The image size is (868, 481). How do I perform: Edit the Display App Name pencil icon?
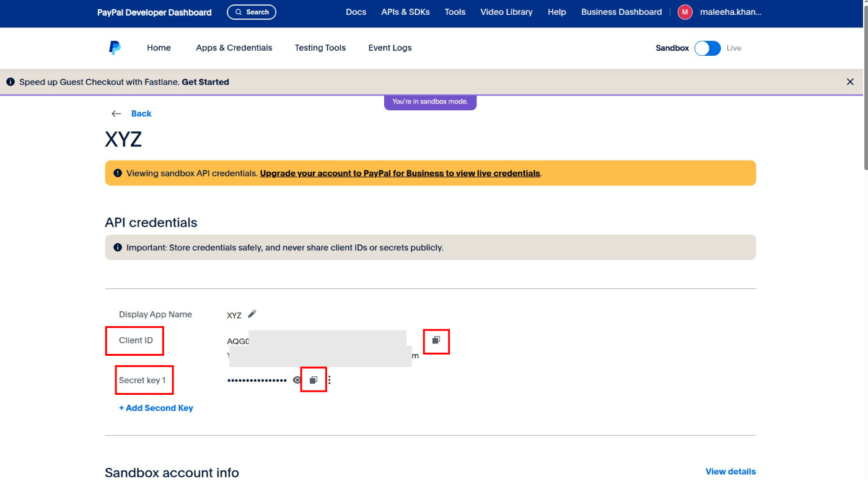(x=252, y=314)
